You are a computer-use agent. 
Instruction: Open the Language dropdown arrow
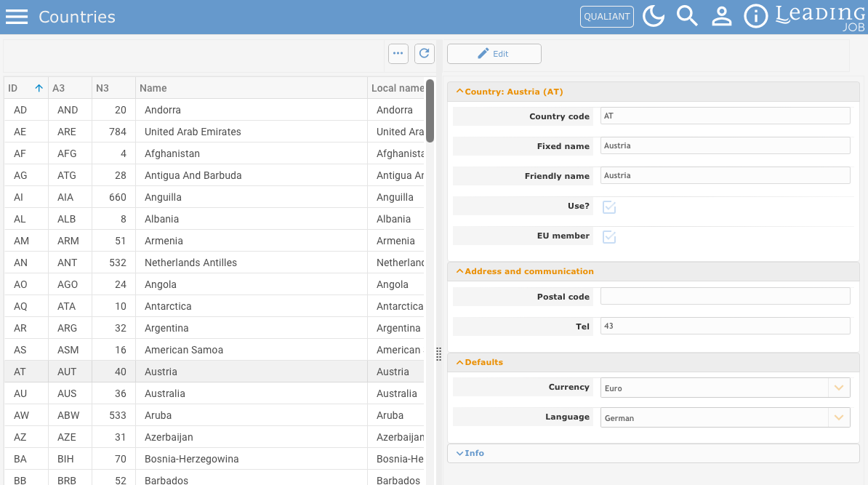[x=839, y=417]
